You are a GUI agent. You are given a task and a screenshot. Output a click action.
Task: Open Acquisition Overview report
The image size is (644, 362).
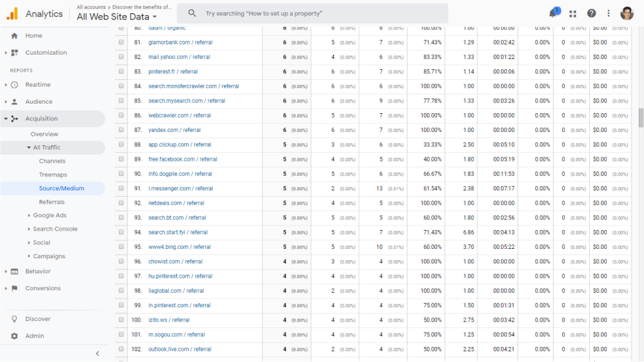coord(45,134)
